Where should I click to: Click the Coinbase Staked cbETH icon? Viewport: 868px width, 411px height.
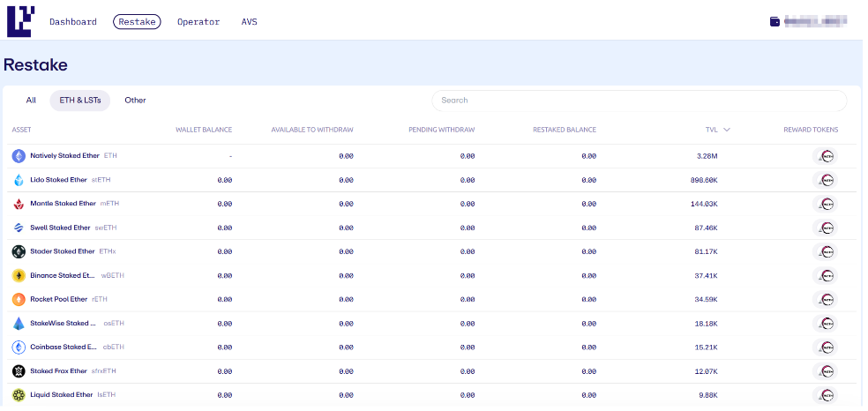[x=19, y=347]
